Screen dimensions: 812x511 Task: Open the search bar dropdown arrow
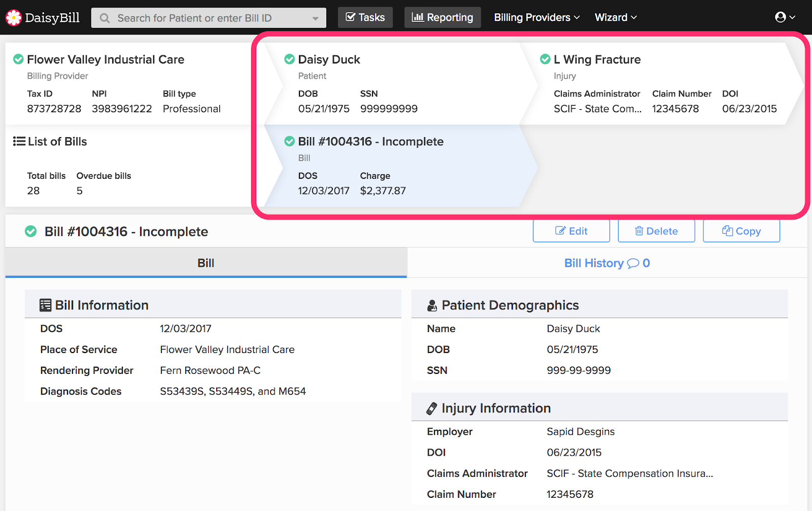[316, 18]
